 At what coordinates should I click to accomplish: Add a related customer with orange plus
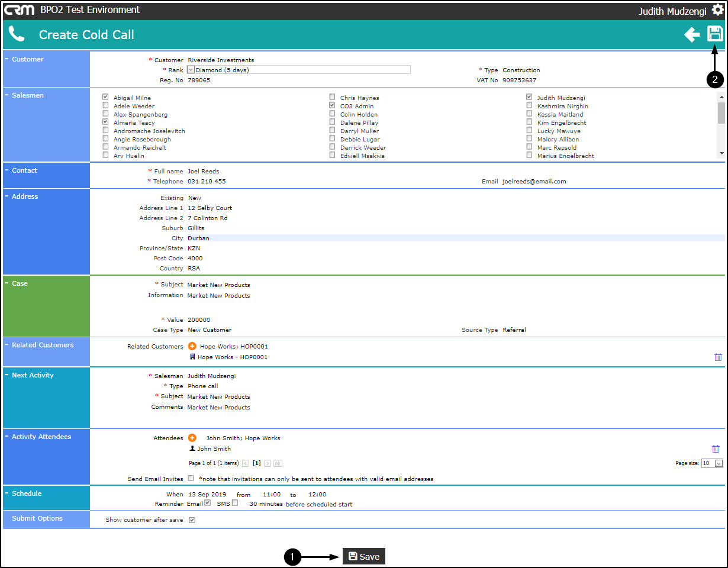pos(192,346)
